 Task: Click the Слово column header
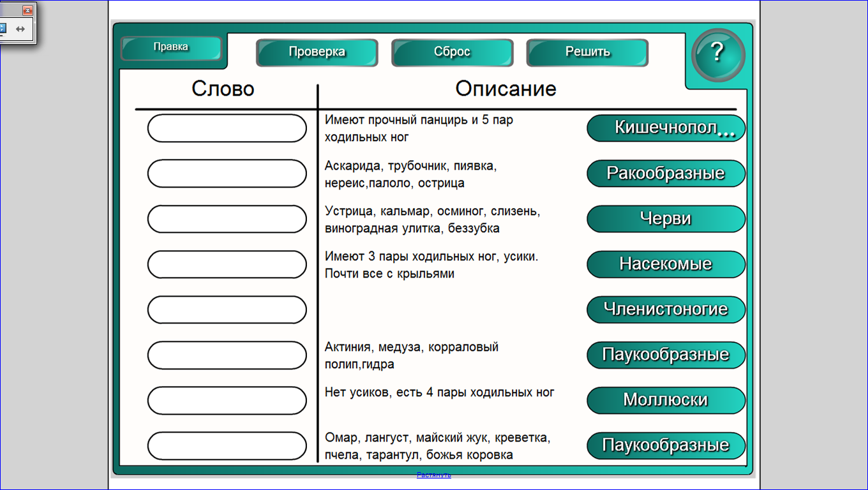pos(223,89)
